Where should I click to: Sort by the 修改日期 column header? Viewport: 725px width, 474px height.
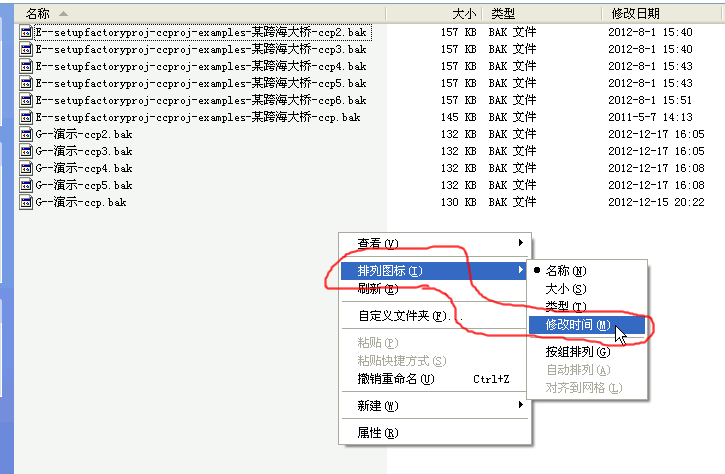click(x=661, y=14)
